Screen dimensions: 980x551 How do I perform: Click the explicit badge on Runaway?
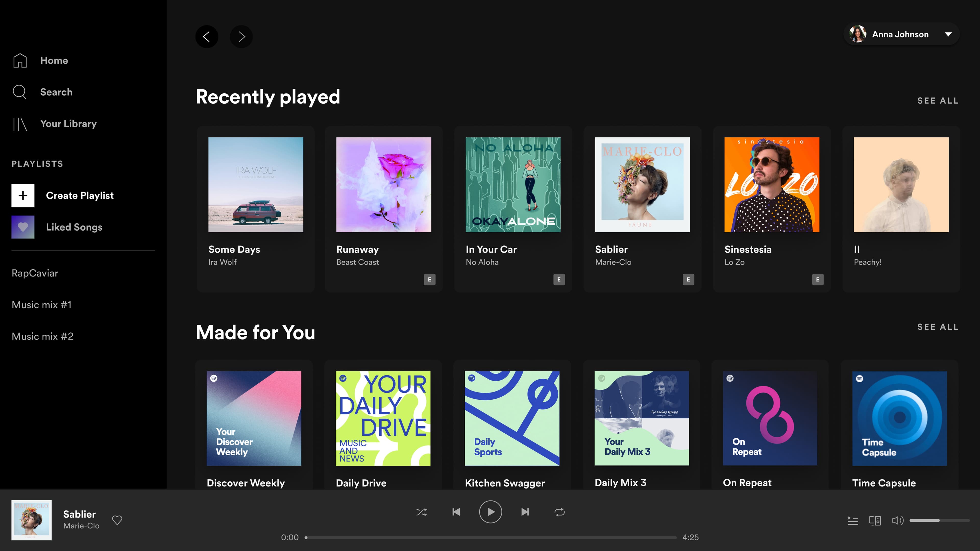pyautogui.click(x=430, y=280)
